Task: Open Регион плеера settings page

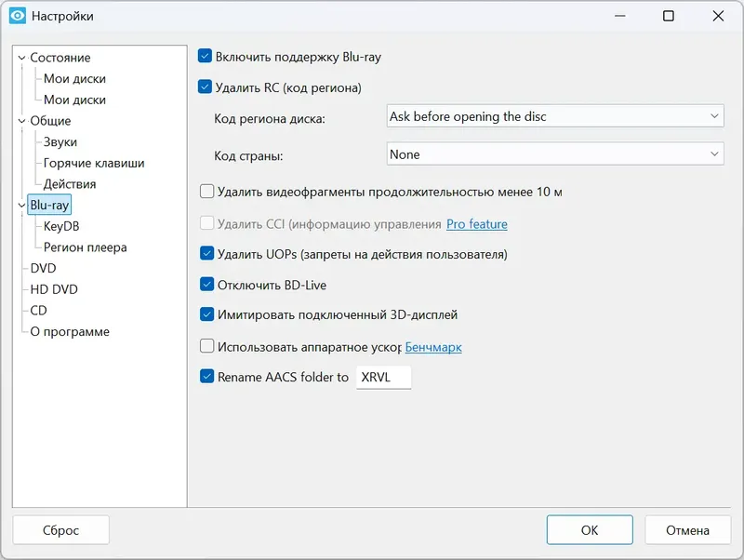Action: (85, 247)
